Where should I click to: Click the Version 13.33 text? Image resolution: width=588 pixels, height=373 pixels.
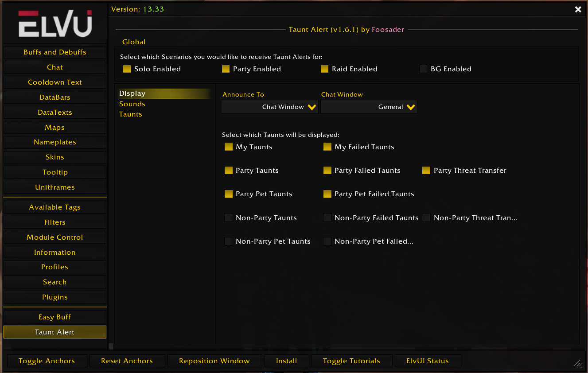(137, 9)
